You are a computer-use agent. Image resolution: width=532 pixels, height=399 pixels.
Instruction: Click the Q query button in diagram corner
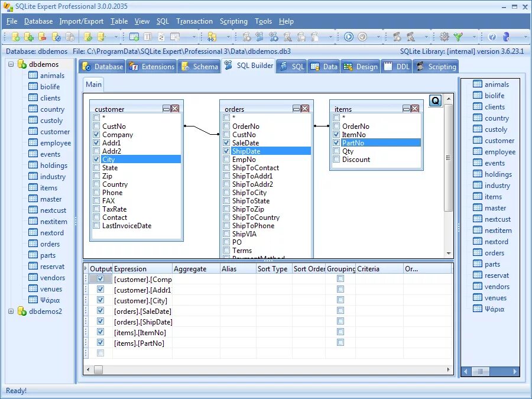[435, 100]
